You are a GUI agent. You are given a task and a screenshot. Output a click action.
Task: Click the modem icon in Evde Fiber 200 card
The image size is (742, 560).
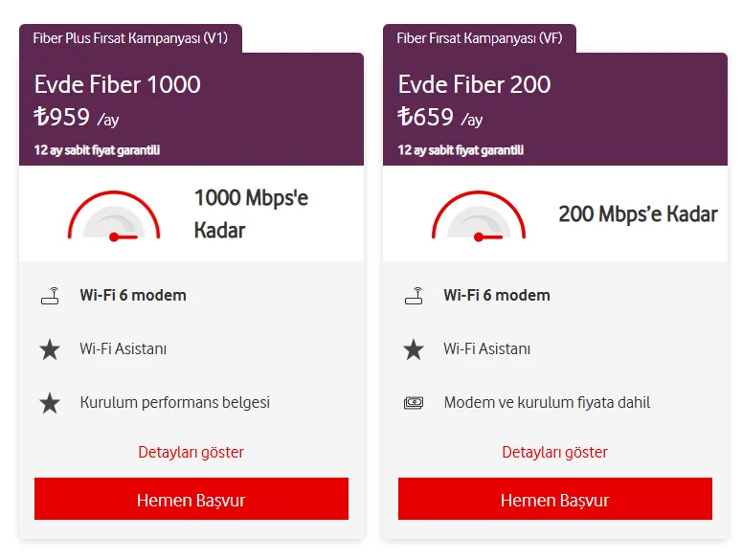point(414,296)
